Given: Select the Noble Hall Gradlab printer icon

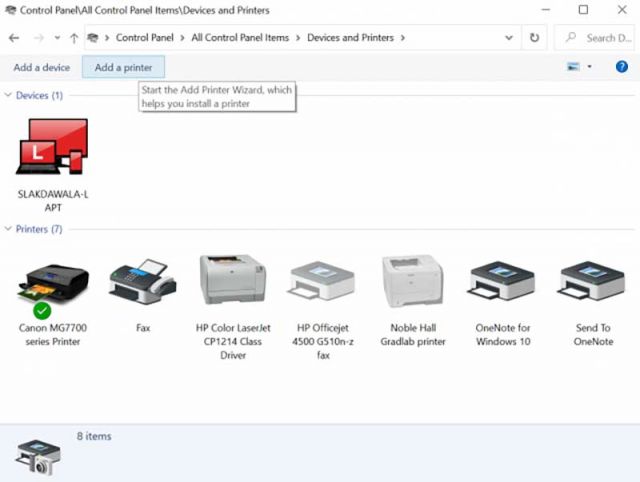Looking at the screenshot, I should click(x=413, y=281).
